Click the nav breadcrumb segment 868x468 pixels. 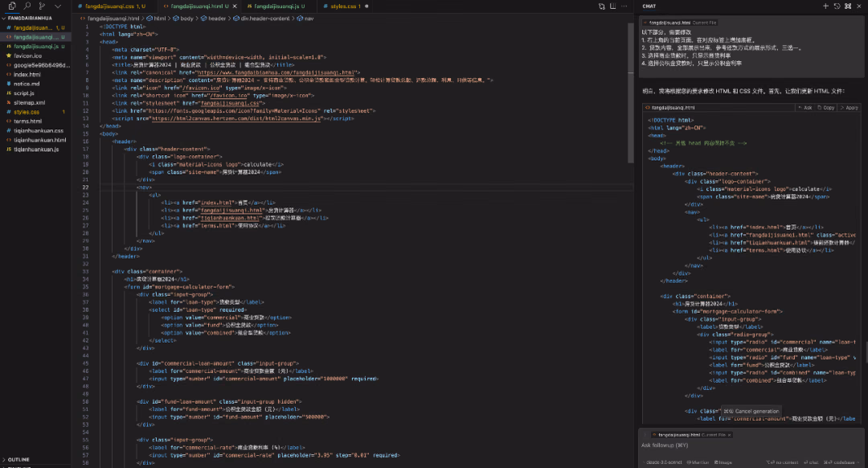(x=305, y=18)
